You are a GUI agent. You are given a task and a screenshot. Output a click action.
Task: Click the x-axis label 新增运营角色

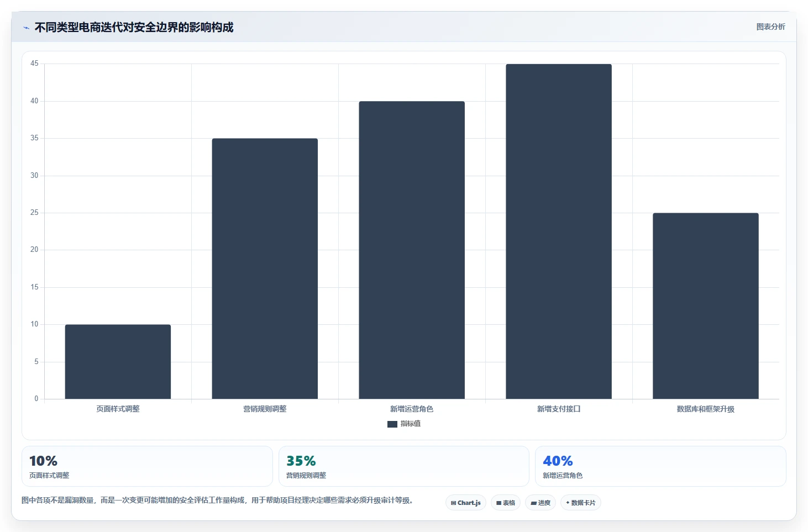(x=412, y=409)
